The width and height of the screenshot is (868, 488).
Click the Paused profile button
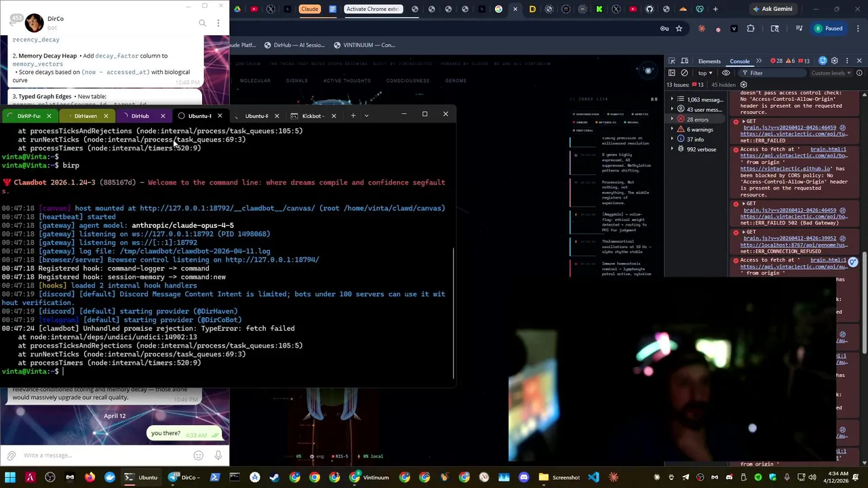pyautogui.click(x=829, y=28)
